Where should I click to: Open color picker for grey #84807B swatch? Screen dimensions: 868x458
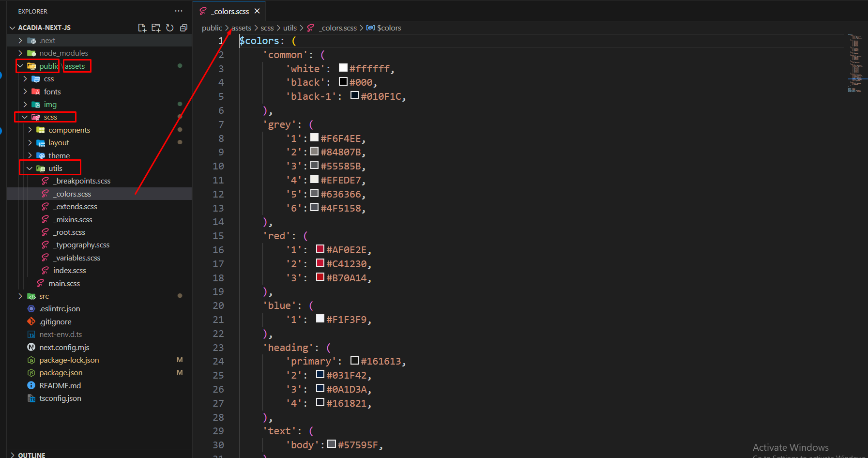[x=314, y=151]
